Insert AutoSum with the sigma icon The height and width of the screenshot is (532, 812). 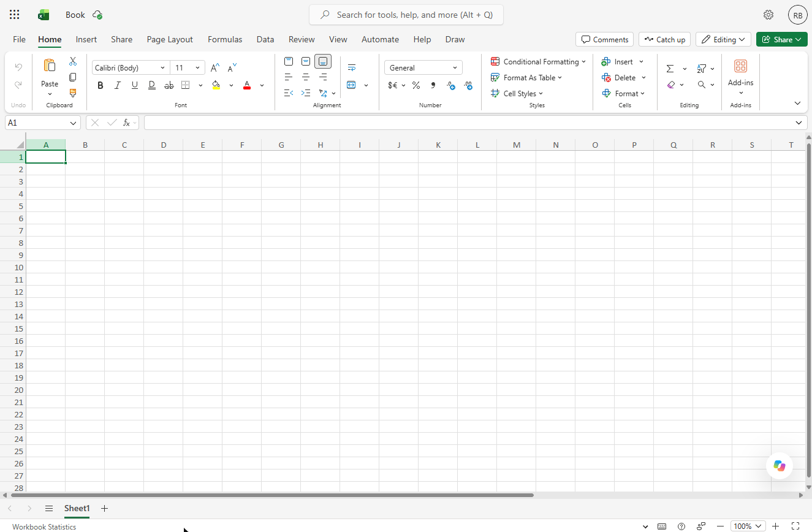tap(670, 69)
